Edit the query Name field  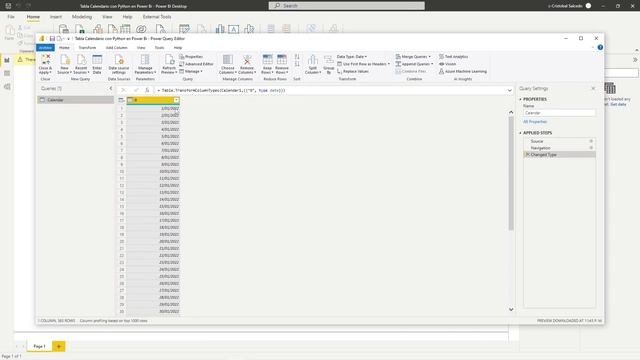[x=559, y=113]
